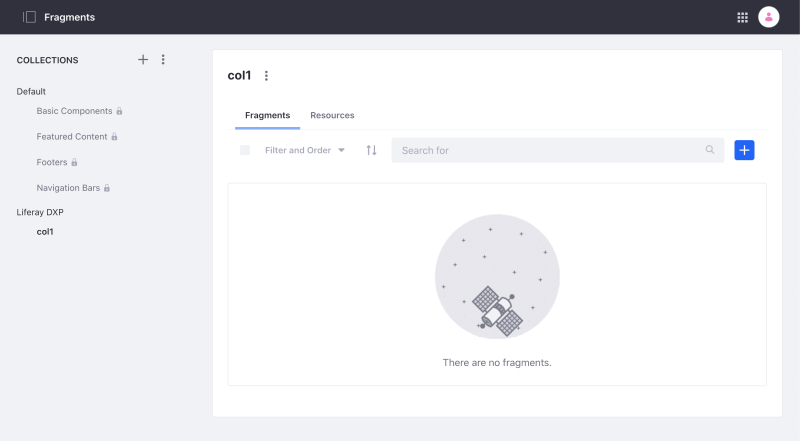Open the Basic Components collection
The image size is (800, 441).
(x=74, y=111)
